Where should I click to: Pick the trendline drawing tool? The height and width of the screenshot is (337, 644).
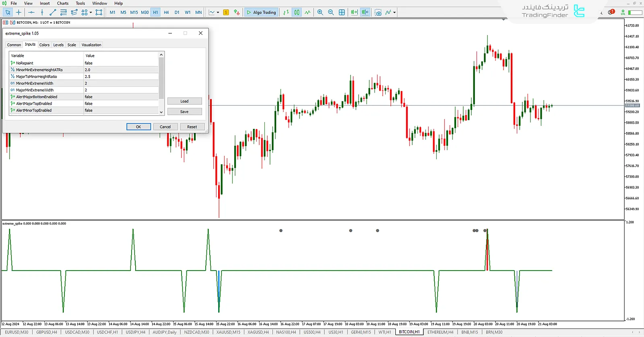point(53,12)
